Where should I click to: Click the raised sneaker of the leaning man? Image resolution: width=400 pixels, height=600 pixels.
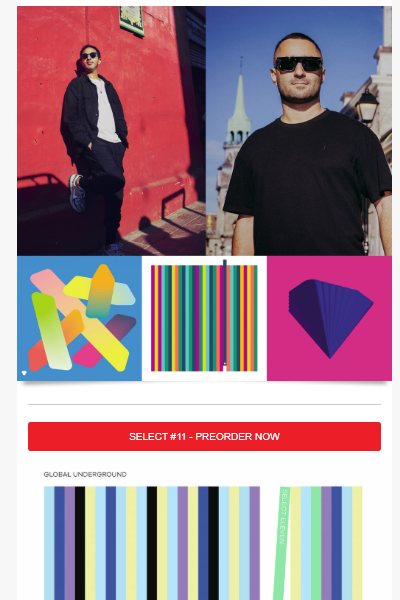[x=77, y=193]
